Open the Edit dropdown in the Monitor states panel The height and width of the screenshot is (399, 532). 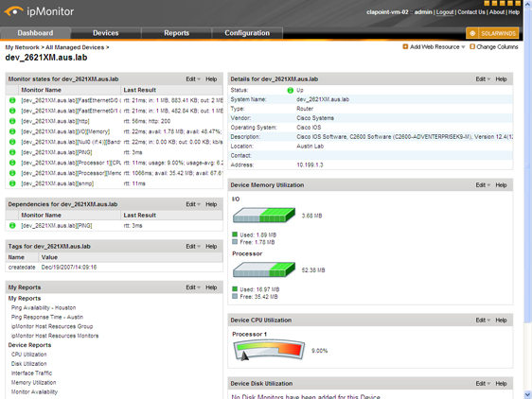tap(193, 79)
